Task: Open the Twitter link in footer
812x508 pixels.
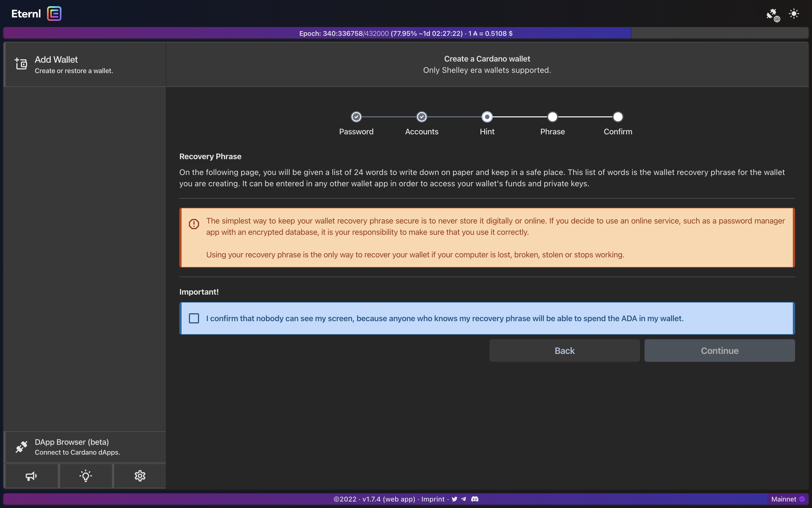Action: (454, 499)
